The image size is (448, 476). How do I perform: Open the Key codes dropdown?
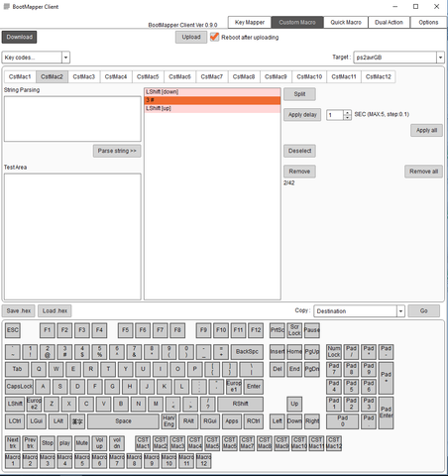[65, 58]
